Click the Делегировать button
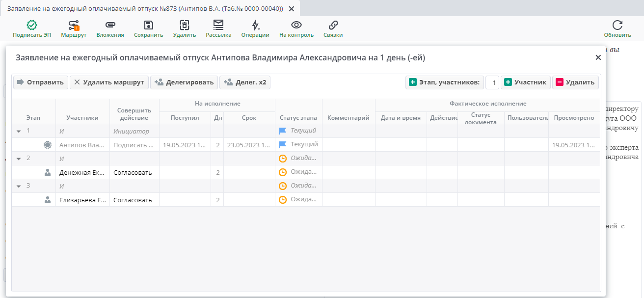The image size is (644, 298). pos(184,82)
